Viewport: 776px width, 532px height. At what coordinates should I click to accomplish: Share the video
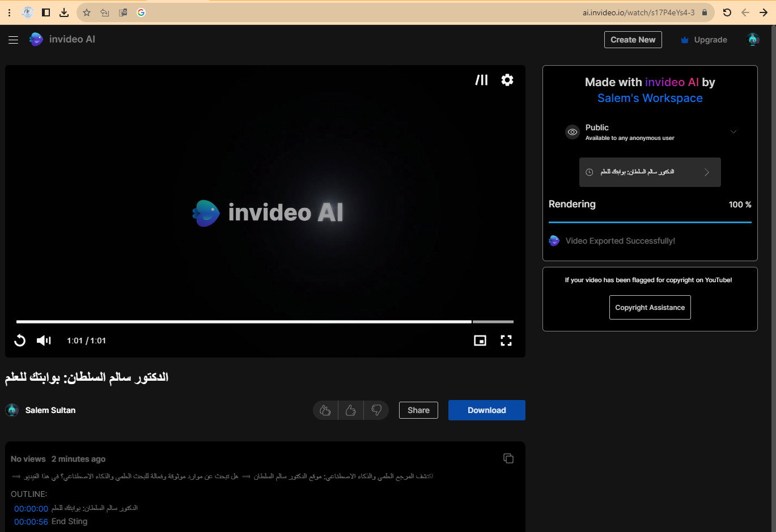(418, 410)
